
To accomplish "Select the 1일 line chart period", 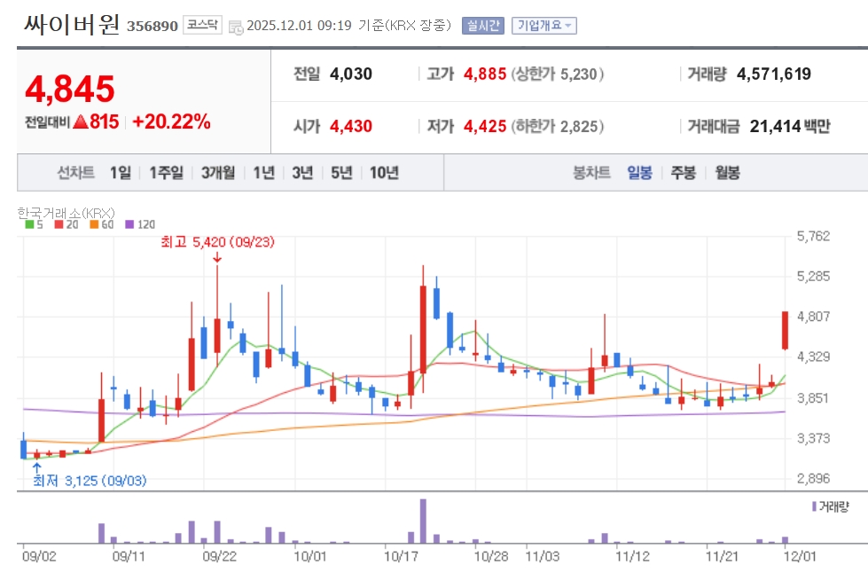I will click(121, 173).
